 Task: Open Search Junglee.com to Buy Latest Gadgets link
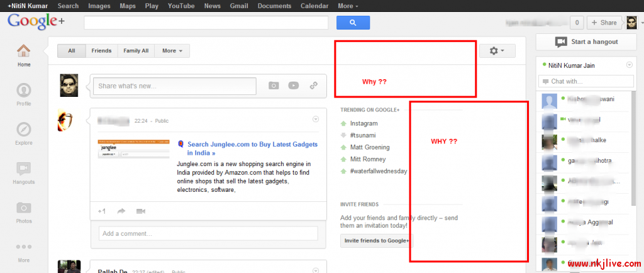coord(253,148)
